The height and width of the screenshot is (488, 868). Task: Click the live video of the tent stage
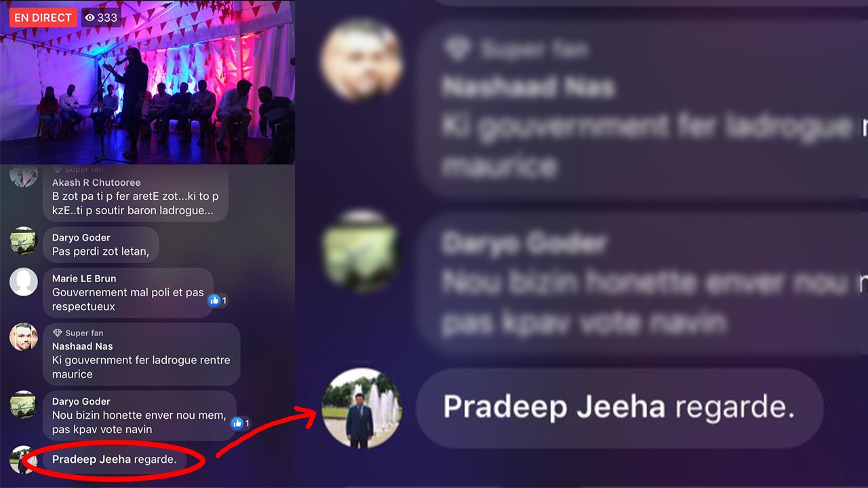click(147, 82)
